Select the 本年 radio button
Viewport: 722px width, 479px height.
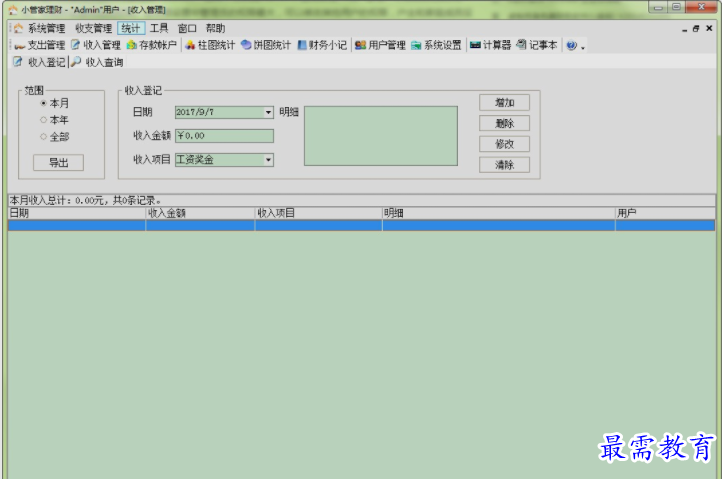pyautogui.click(x=43, y=120)
